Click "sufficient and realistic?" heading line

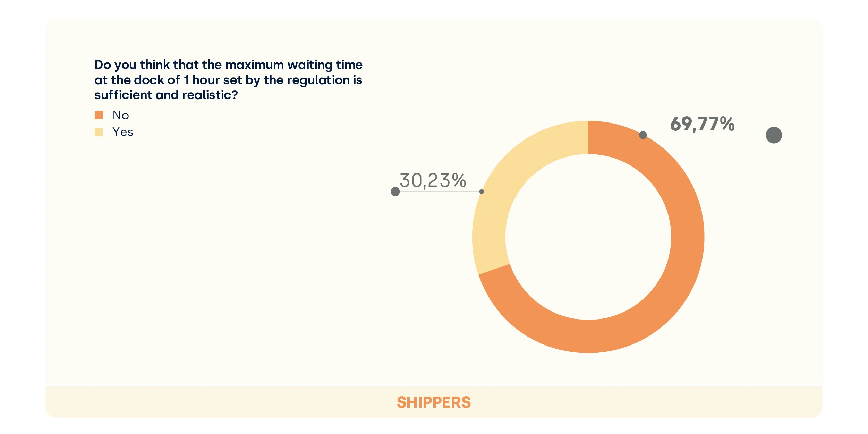[166, 95]
